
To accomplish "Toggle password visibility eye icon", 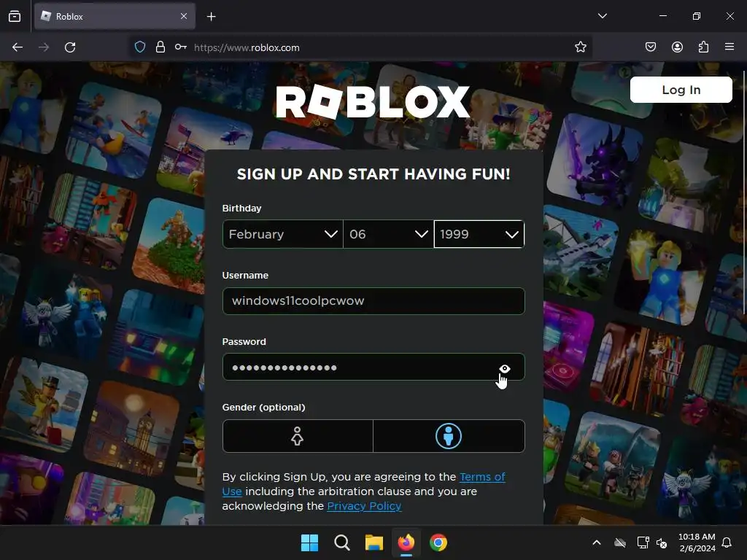I will pyautogui.click(x=505, y=368).
